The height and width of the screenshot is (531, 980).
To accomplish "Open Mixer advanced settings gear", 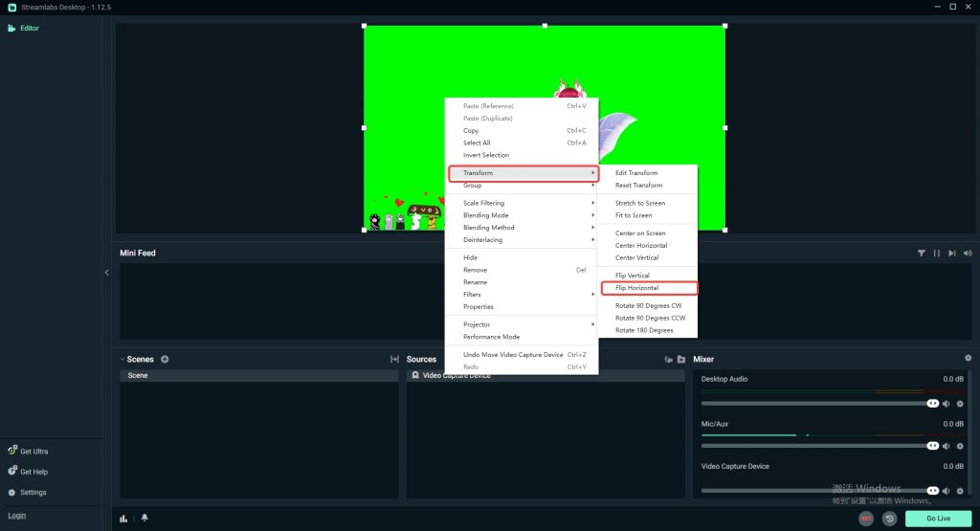I will [x=969, y=358].
